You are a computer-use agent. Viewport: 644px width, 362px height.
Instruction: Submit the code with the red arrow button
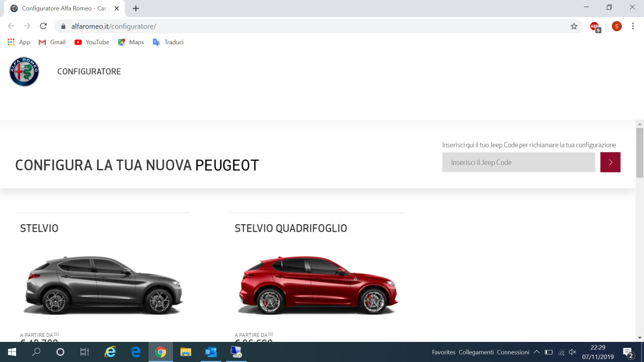pos(610,162)
